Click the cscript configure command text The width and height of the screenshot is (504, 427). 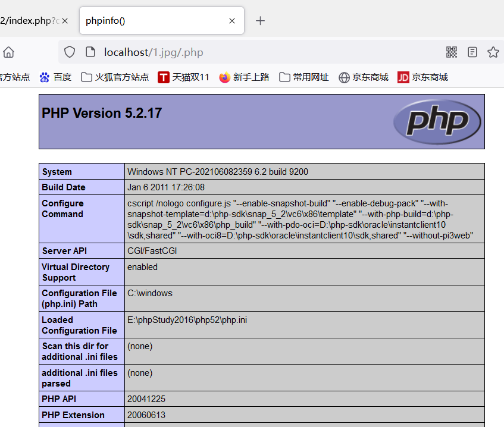[300, 219]
